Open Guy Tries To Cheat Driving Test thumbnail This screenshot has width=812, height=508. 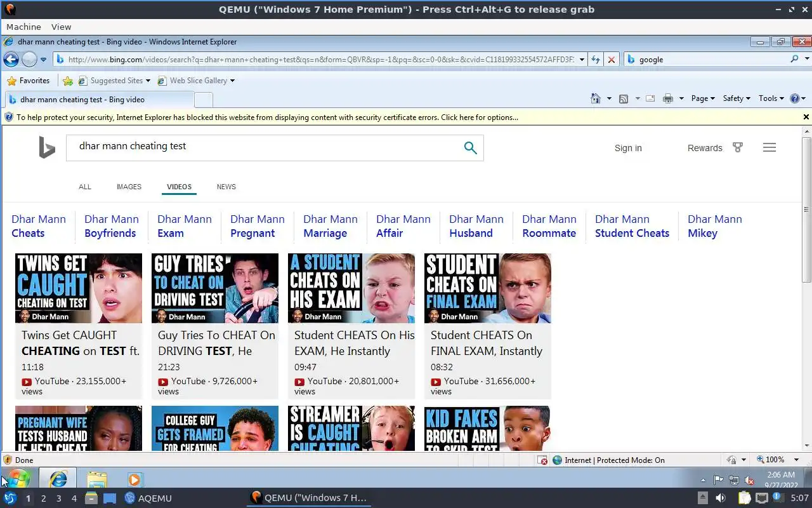(x=215, y=288)
